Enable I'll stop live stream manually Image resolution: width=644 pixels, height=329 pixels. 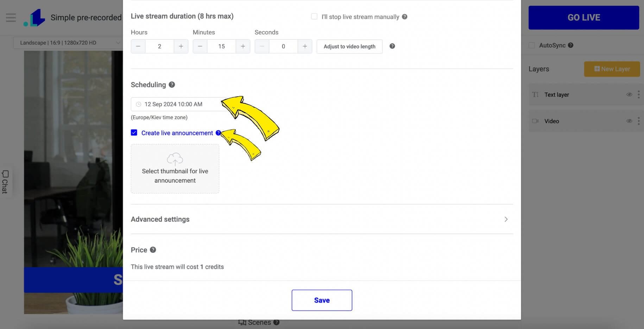point(314,17)
